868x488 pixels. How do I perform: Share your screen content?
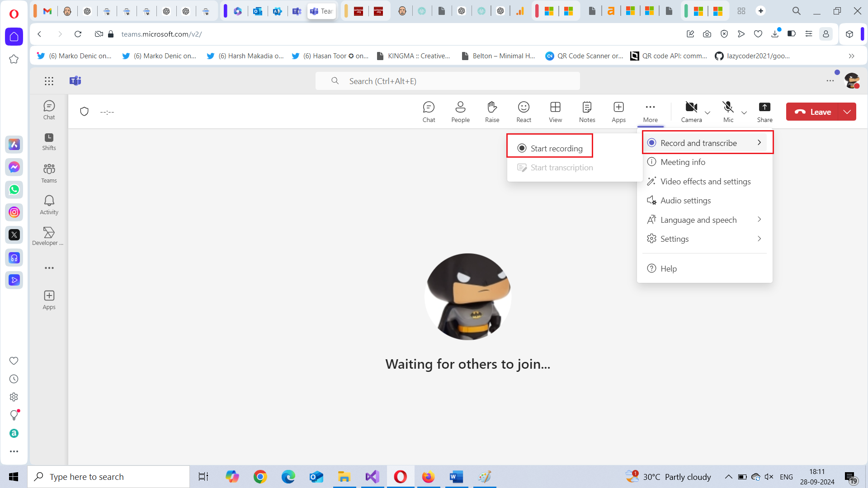click(764, 112)
